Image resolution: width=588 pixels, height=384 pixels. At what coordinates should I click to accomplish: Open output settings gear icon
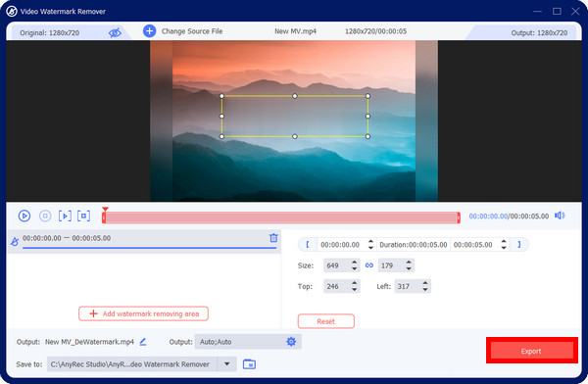point(291,341)
